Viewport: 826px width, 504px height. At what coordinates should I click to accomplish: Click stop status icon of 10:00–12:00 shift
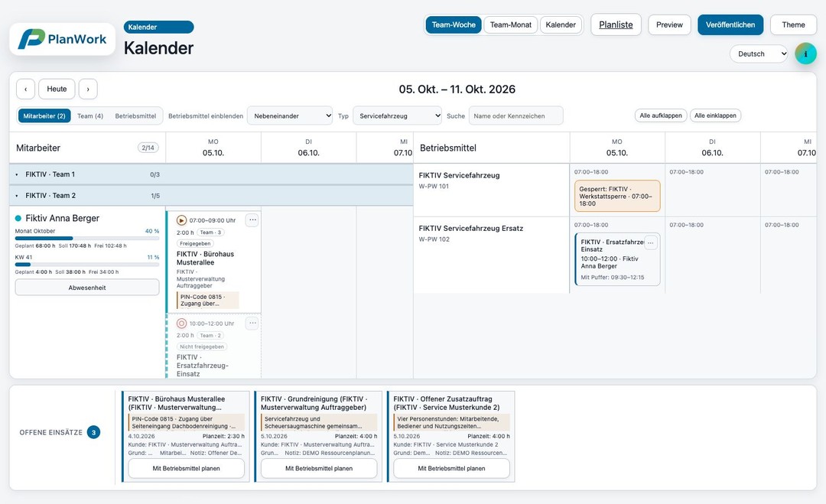coord(182,324)
